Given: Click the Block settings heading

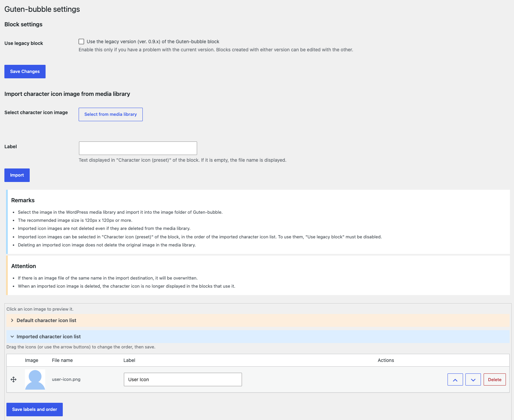Looking at the screenshot, I should (24, 24).
